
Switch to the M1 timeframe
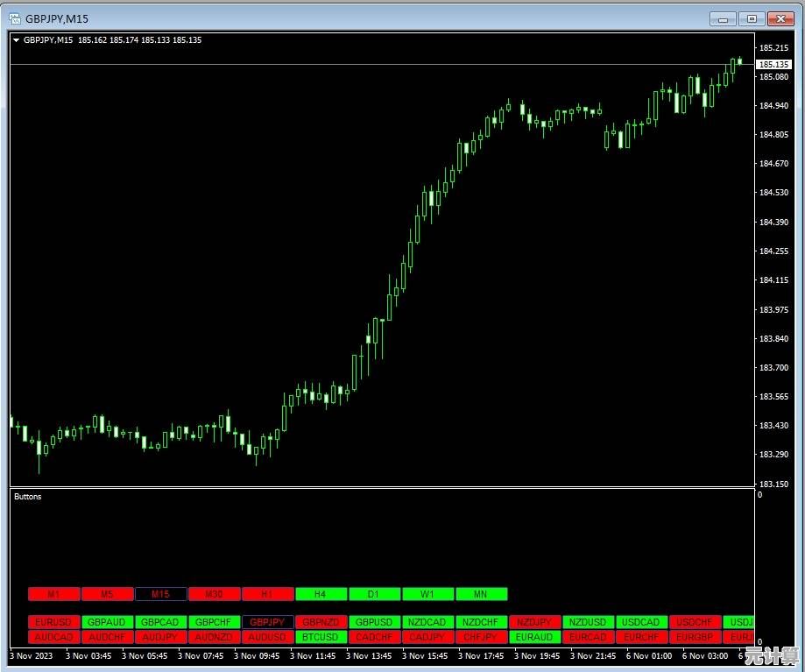point(53,594)
